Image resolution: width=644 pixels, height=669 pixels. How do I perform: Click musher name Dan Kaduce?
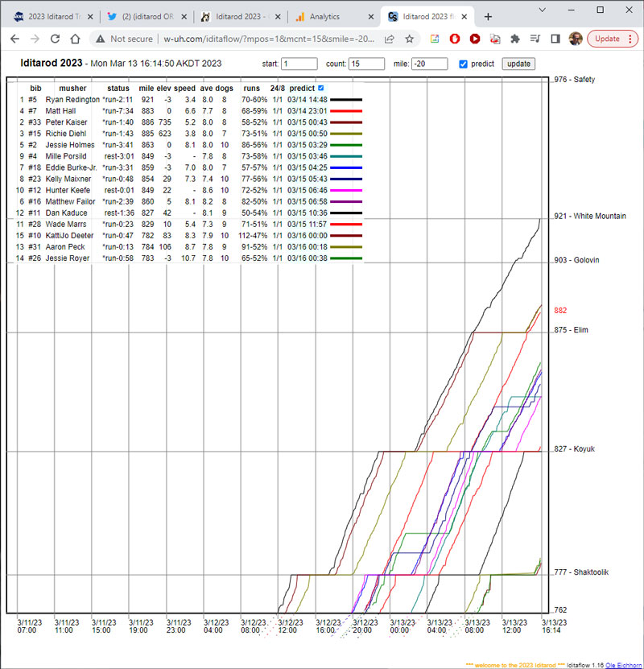pos(66,213)
